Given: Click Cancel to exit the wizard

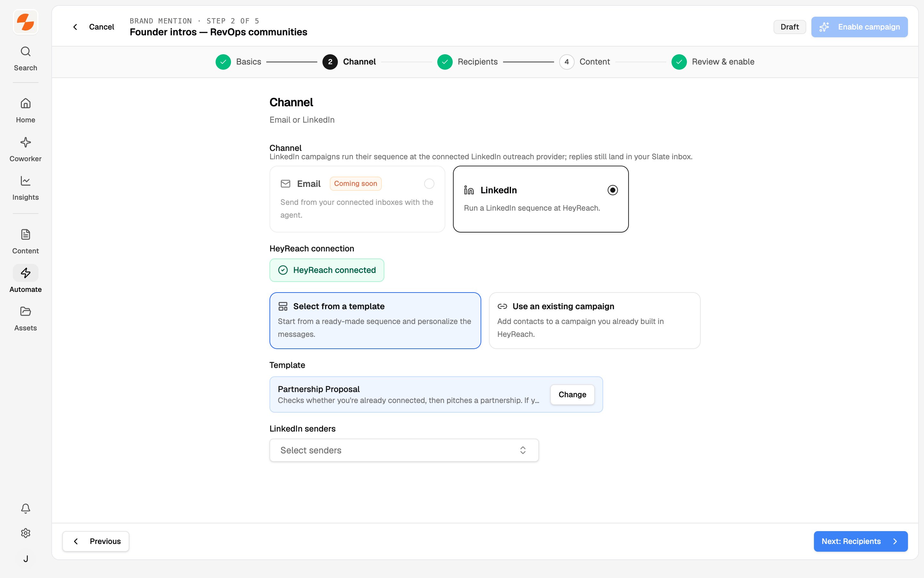Looking at the screenshot, I should pyautogui.click(x=93, y=27).
